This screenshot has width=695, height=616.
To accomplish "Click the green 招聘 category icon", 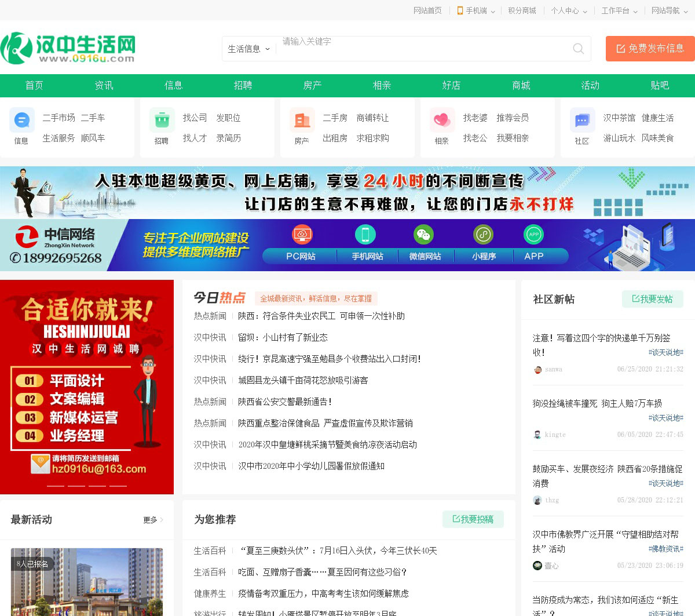I will [x=162, y=121].
